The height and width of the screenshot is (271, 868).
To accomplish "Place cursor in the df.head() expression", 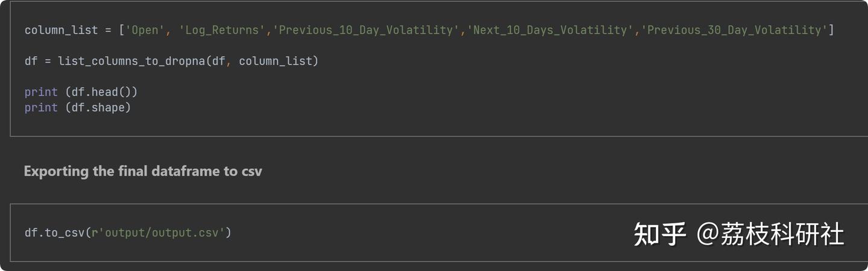I will pos(101,92).
